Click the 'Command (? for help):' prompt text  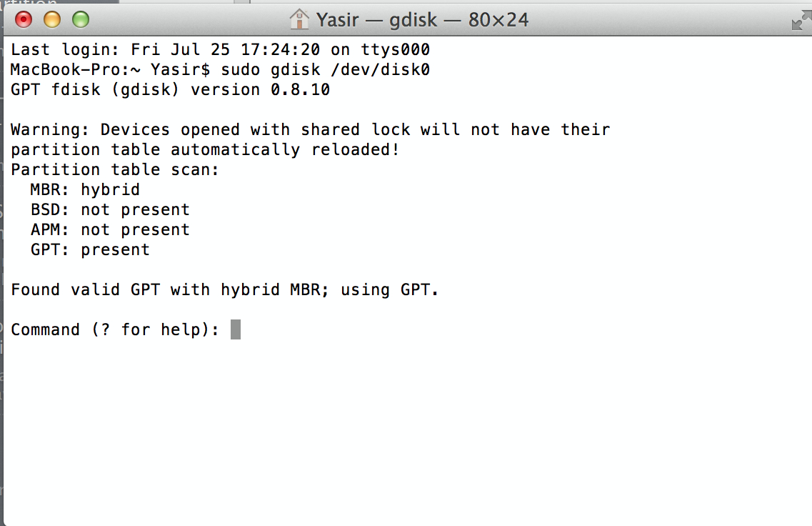pyautogui.click(x=115, y=330)
